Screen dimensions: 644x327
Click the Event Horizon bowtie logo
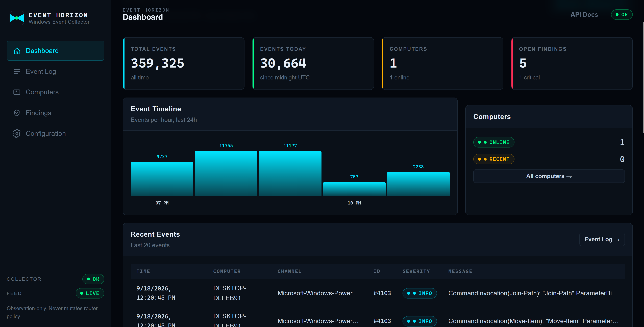[x=17, y=18]
